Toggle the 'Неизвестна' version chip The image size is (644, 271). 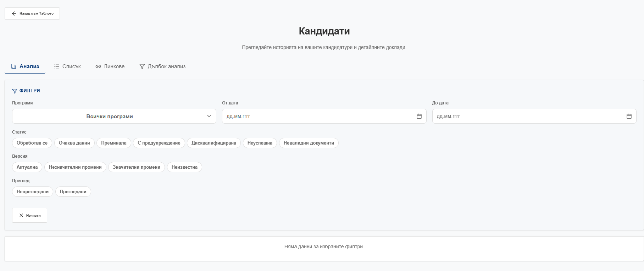[184, 167]
